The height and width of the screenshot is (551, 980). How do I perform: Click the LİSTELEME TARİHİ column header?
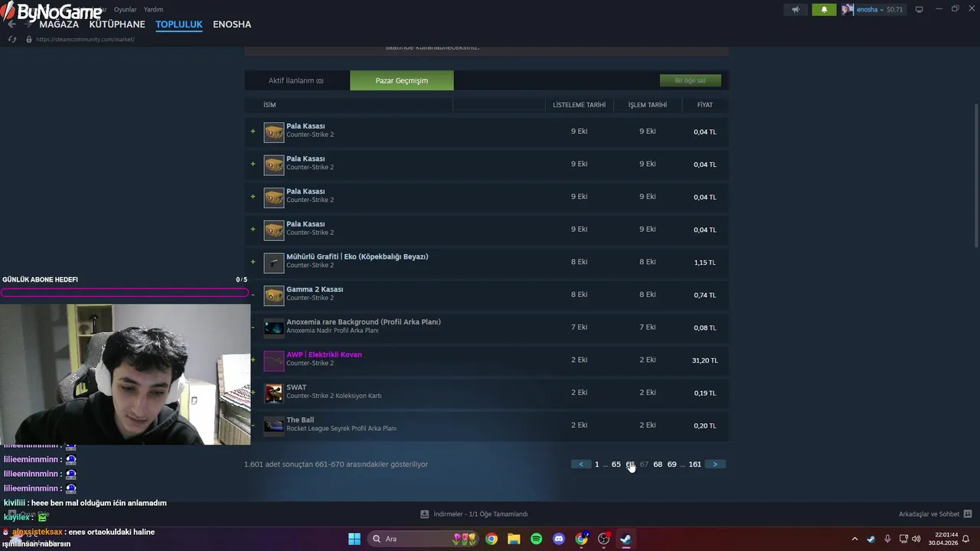point(580,105)
